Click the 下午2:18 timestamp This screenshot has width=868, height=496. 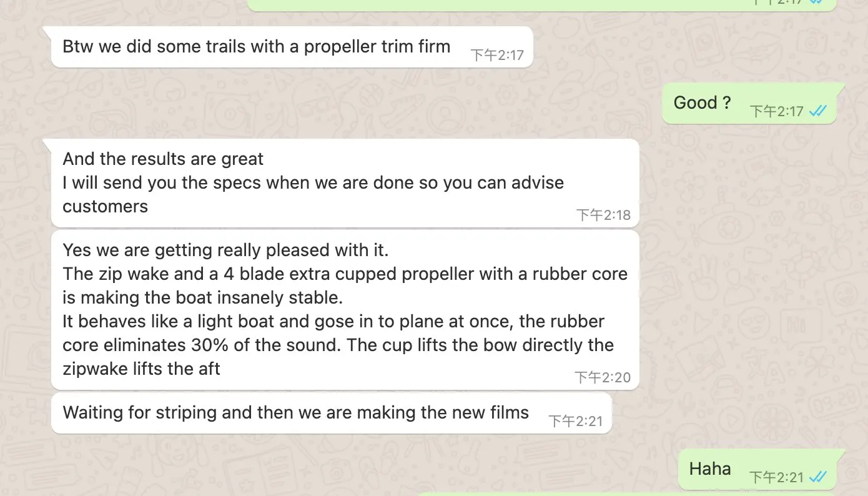click(603, 215)
